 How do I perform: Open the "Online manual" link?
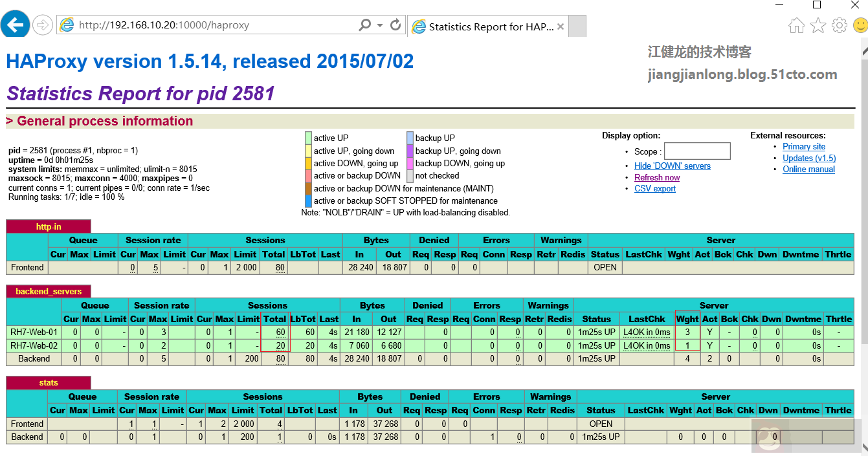[x=808, y=169]
